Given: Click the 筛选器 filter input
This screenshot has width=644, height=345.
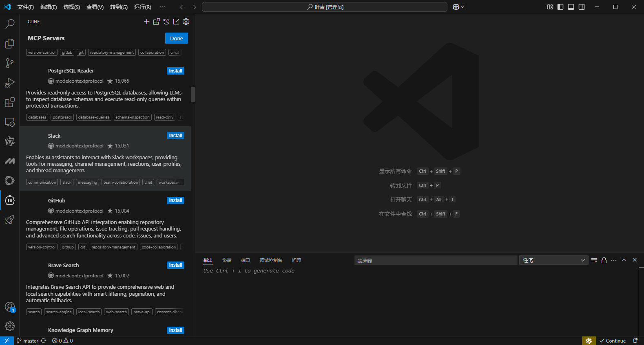Looking at the screenshot, I should tap(436, 260).
